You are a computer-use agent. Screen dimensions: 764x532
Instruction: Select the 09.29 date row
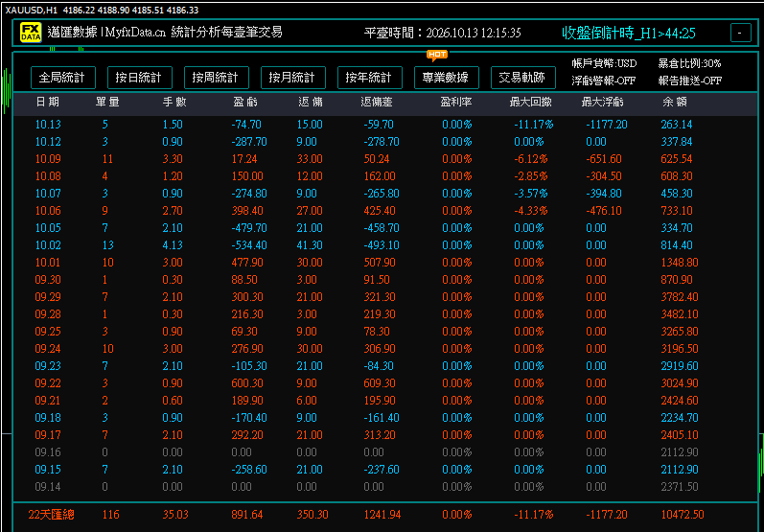point(385,297)
